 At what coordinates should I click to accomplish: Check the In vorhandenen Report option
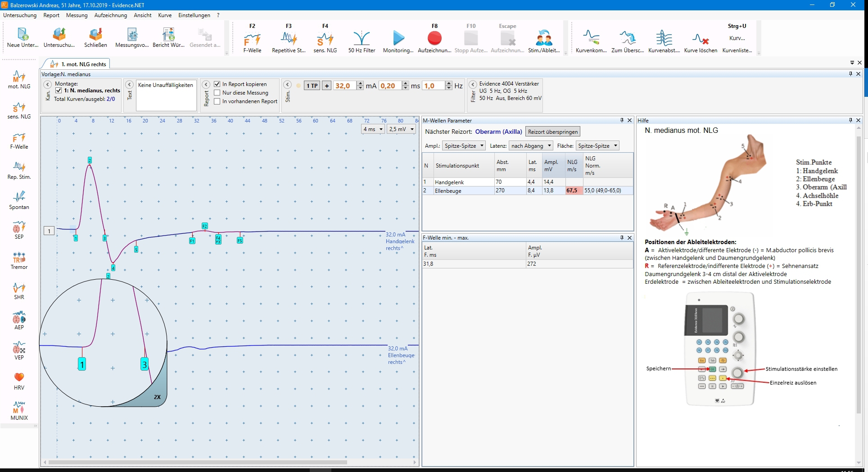(x=217, y=101)
